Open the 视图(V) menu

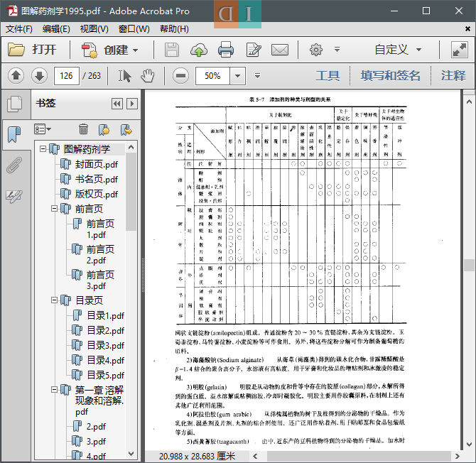click(94, 29)
